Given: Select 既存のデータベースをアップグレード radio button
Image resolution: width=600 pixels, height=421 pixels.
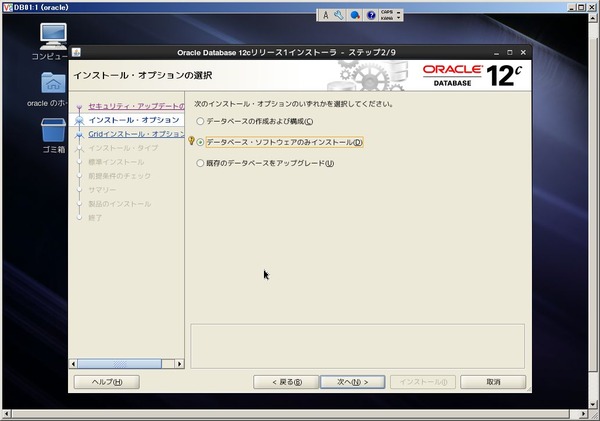Looking at the screenshot, I should click(x=200, y=163).
